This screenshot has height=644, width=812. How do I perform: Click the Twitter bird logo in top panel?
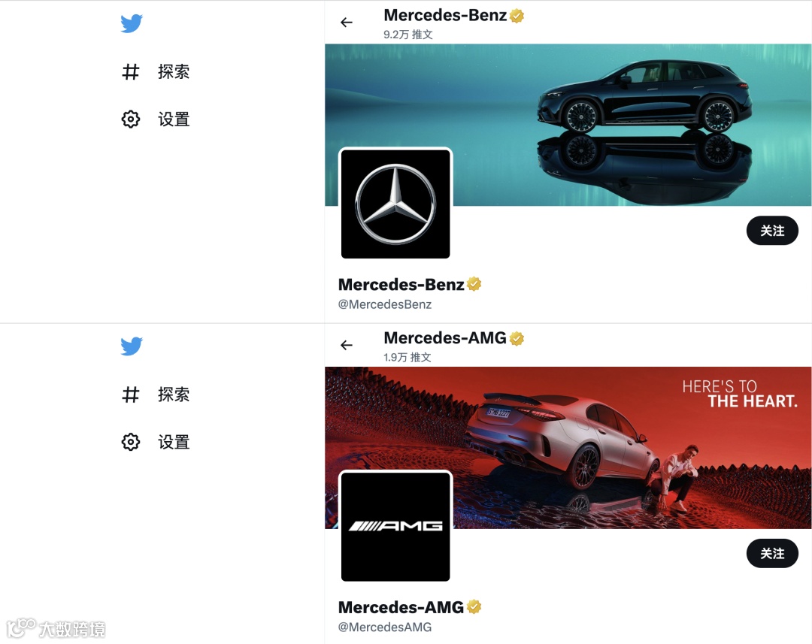tap(132, 23)
